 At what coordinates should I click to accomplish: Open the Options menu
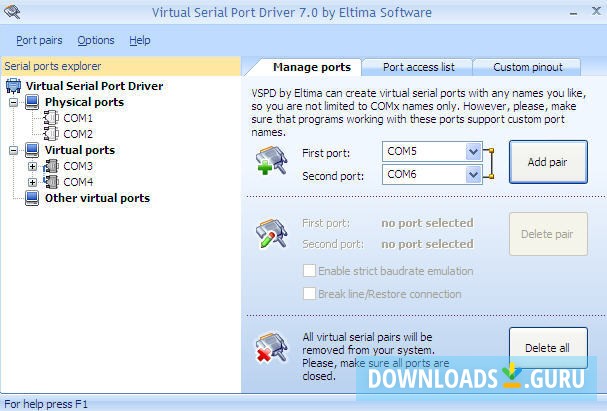[x=96, y=40]
